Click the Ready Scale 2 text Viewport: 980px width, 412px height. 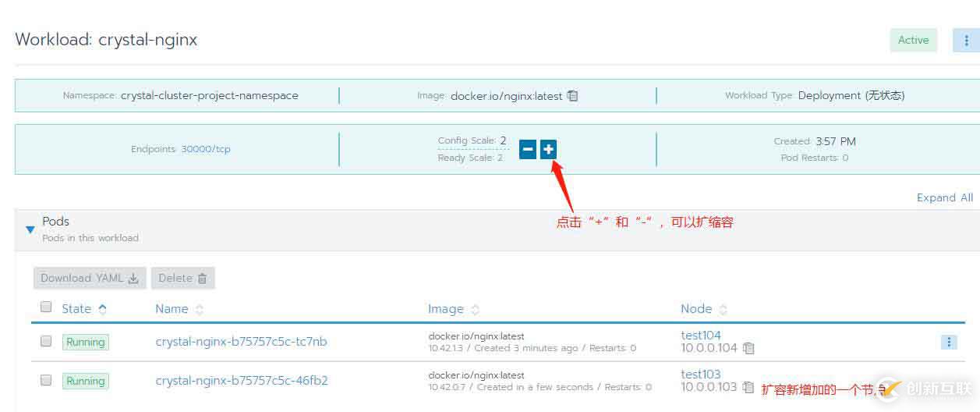click(x=470, y=158)
